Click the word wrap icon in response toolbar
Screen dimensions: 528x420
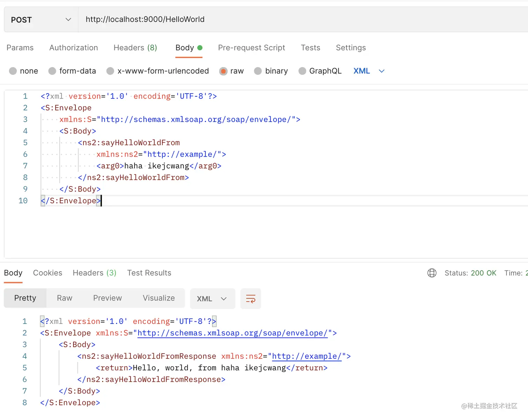pyautogui.click(x=251, y=299)
